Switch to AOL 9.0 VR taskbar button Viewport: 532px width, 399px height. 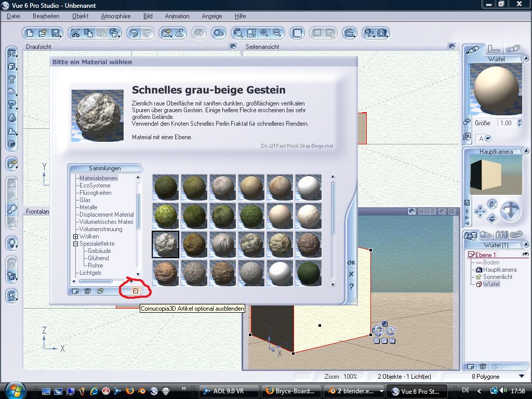coord(229,391)
